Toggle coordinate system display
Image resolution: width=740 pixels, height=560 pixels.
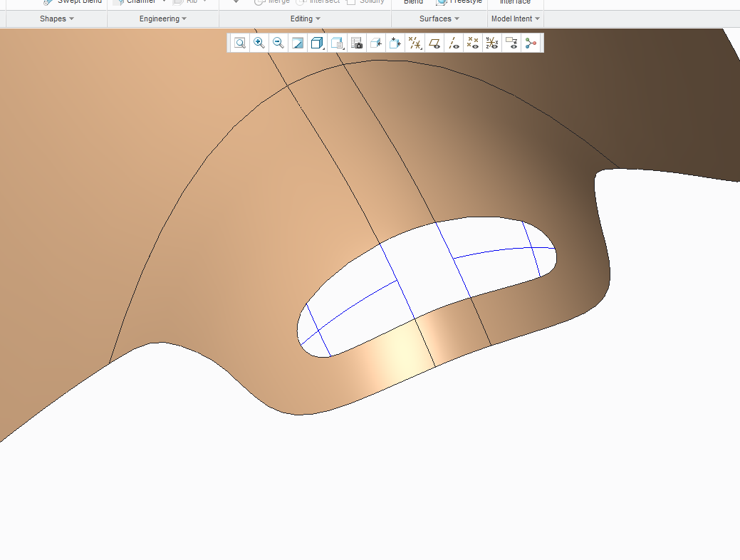tap(492, 43)
